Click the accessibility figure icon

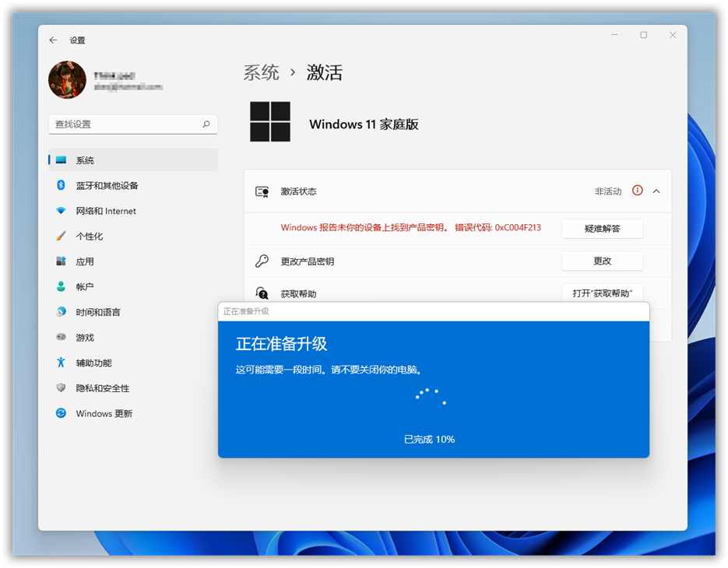61,363
